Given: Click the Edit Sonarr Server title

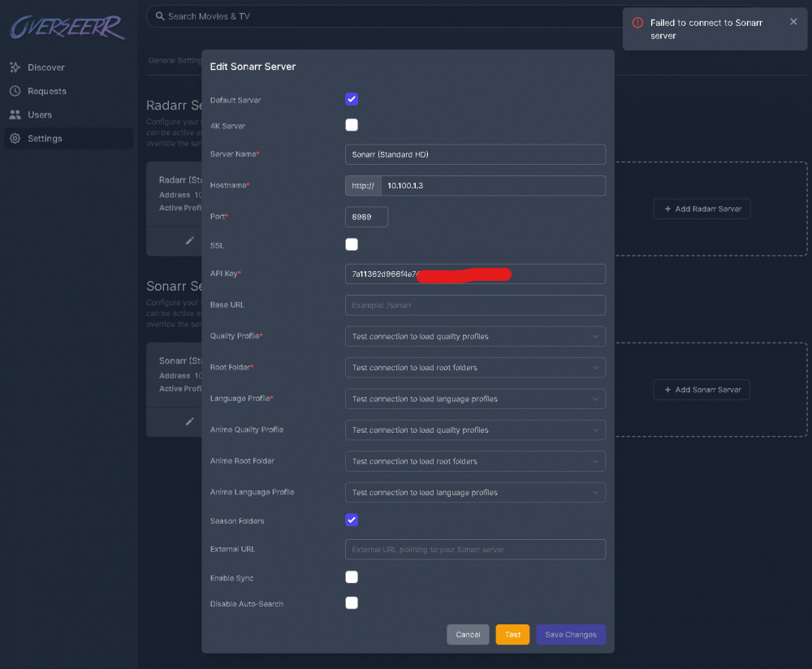Looking at the screenshot, I should (253, 67).
